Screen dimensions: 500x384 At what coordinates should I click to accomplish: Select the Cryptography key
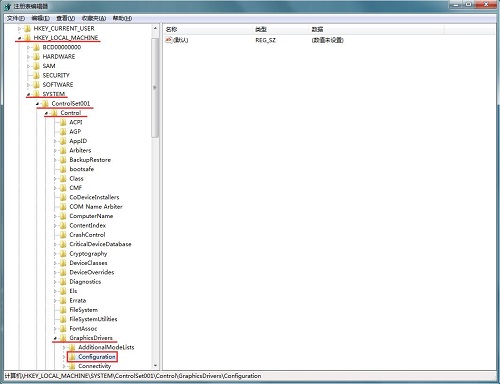[88, 254]
